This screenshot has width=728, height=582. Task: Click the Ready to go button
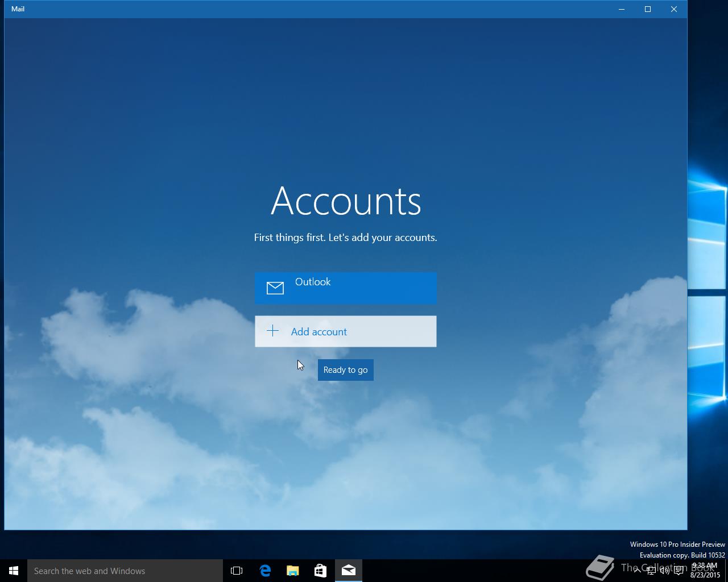tap(346, 370)
